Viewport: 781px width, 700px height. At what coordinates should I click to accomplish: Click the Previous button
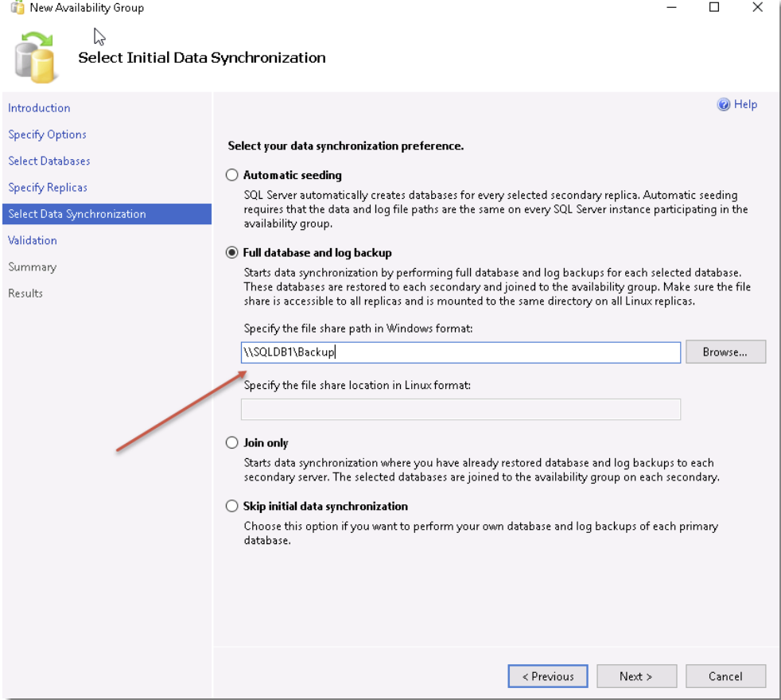(548, 676)
